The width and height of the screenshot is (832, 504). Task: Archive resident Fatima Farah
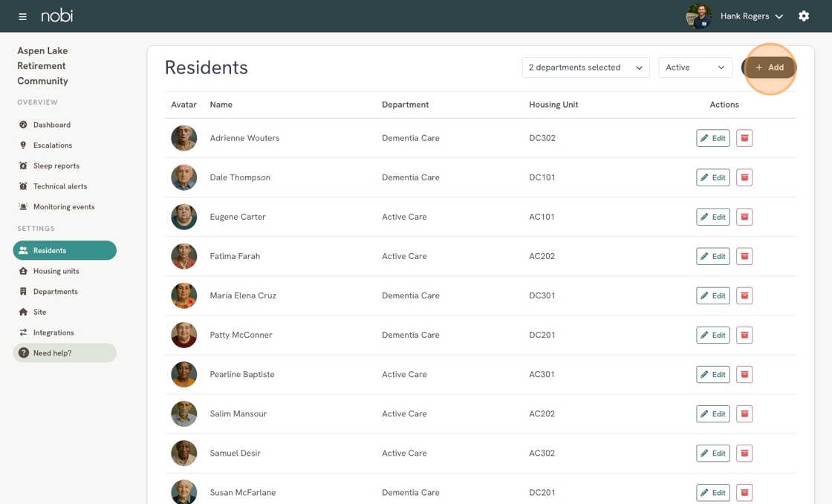[x=744, y=256]
